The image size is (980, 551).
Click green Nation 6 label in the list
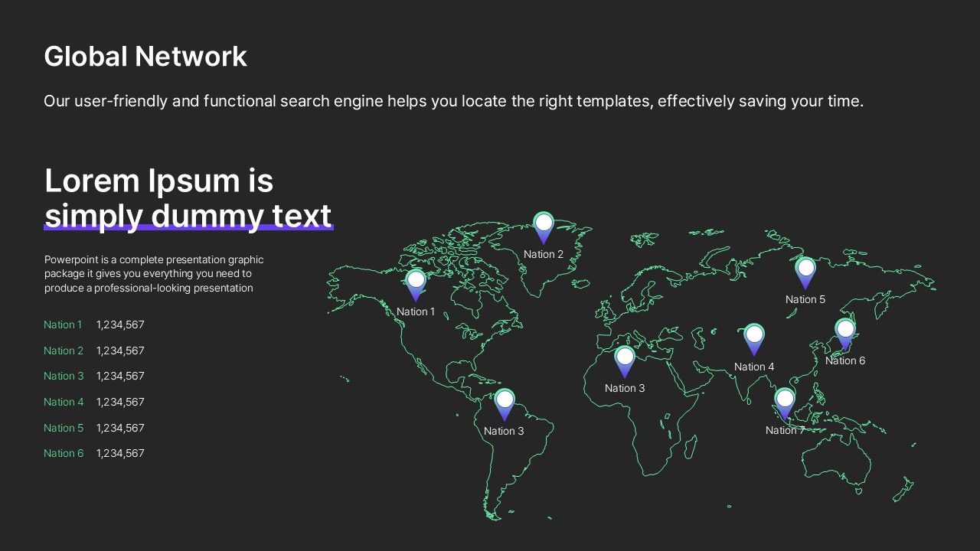pyautogui.click(x=64, y=453)
